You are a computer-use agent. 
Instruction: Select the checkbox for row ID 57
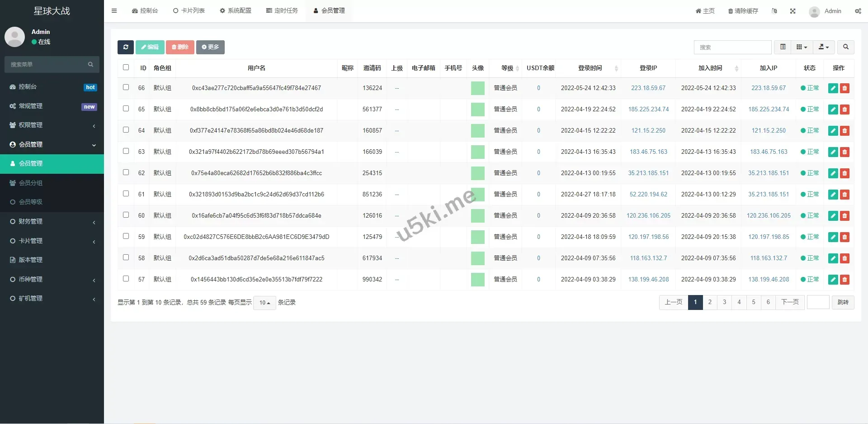pyautogui.click(x=126, y=279)
